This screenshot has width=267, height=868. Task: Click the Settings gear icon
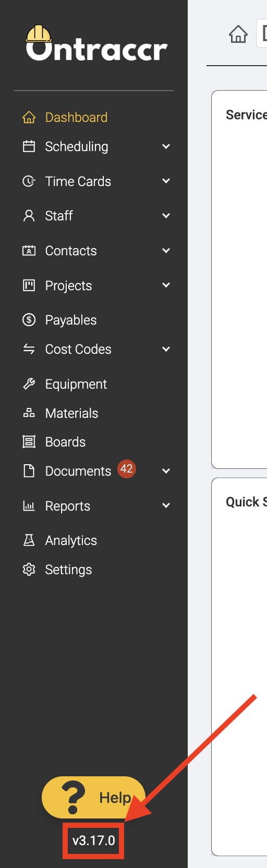pos(29,569)
